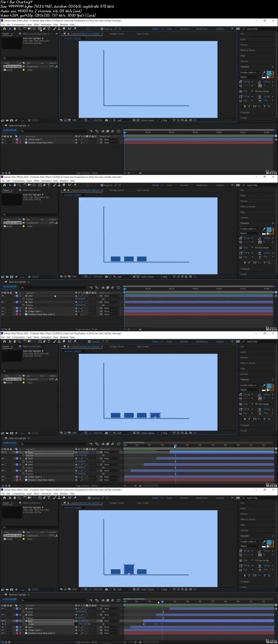Toggle bar1 layer eye in the 00:04:08 frame

[3, 471]
